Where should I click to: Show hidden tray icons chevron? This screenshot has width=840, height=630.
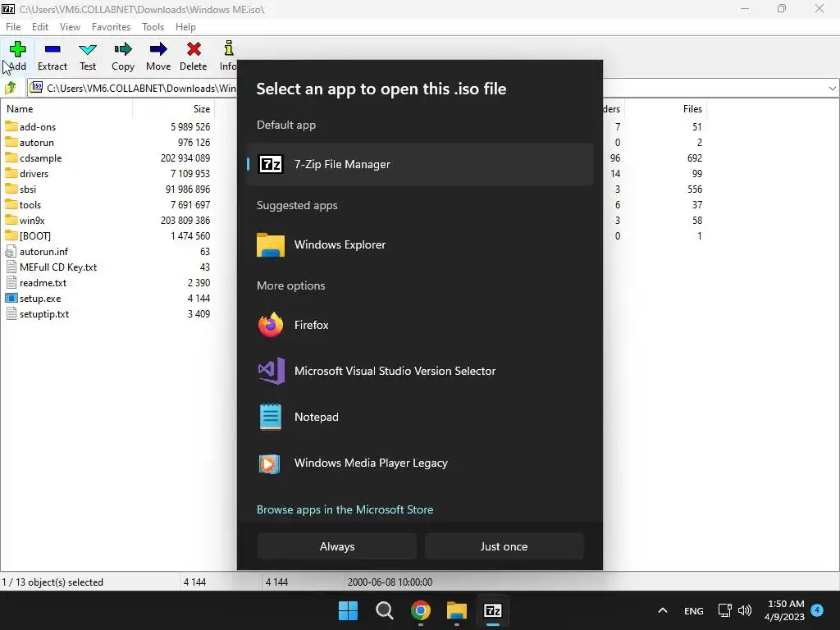663,610
